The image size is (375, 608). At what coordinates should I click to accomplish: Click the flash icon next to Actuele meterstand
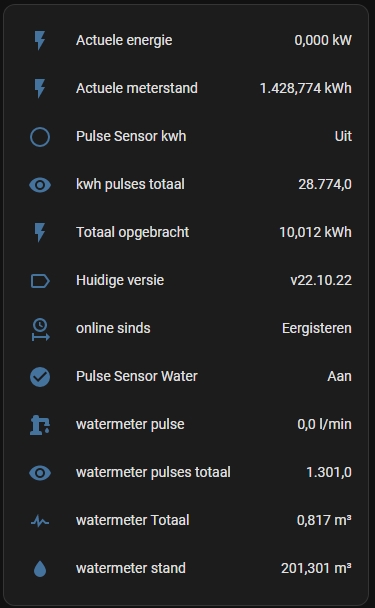40,88
